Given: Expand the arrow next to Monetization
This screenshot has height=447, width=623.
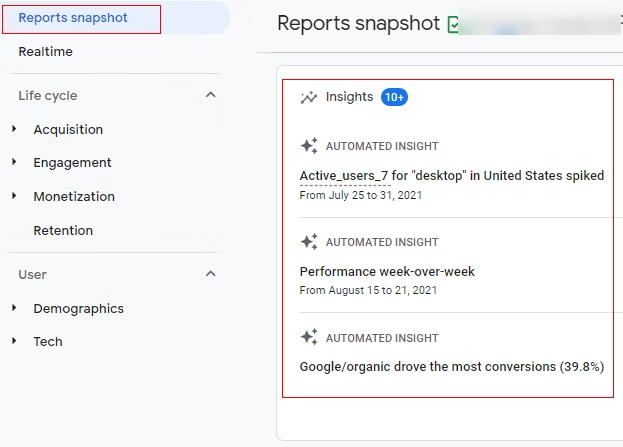Looking at the screenshot, I should [14, 196].
